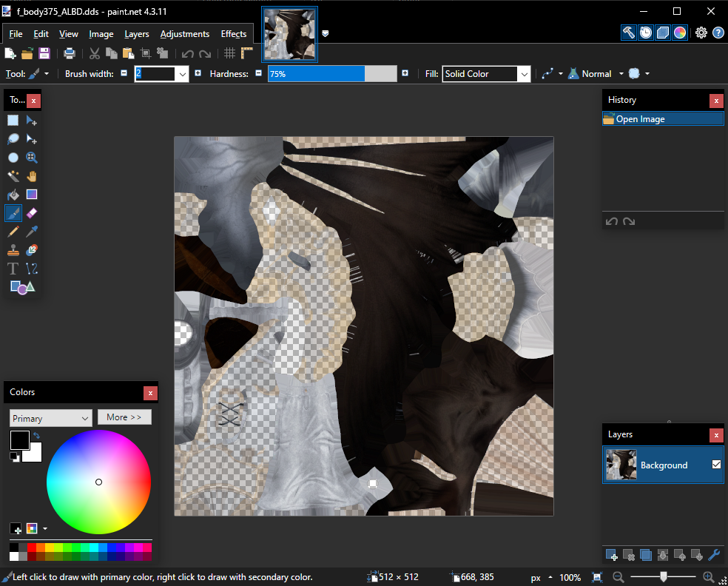Click the Print icon in toolbar
Viewport: 728px width, 586px height.
click(70, 53)
